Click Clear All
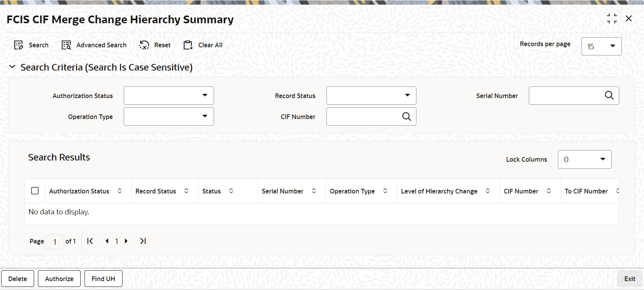The image size is (644, 290). pyautogui.click(x=203, y=45)
